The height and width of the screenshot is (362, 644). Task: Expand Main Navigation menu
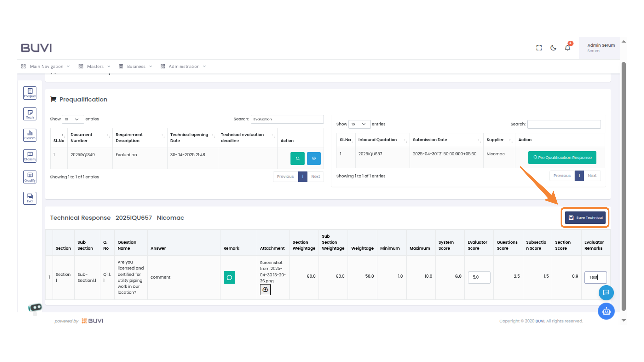[x=46, y=66]
